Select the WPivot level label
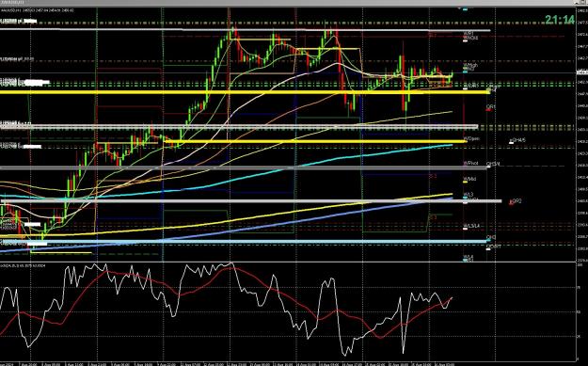 pos(470,163)
